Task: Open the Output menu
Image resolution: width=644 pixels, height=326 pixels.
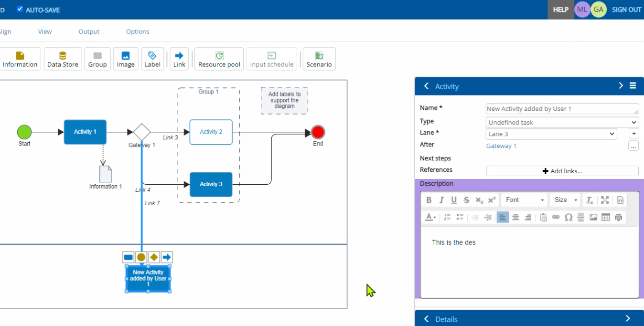Action: pos(89,32)
